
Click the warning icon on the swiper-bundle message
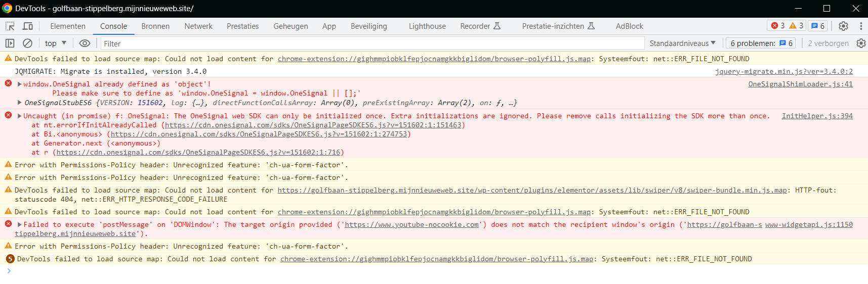pos(8,190)
